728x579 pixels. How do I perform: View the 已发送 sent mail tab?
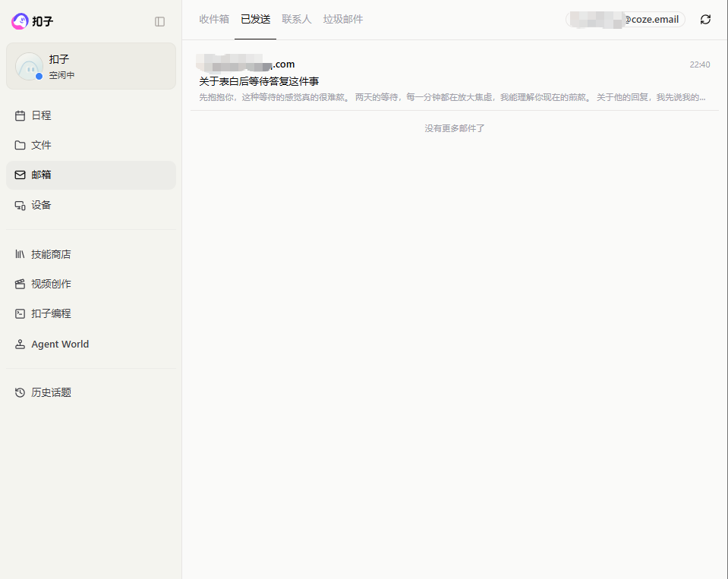click(x=256, y=20)
